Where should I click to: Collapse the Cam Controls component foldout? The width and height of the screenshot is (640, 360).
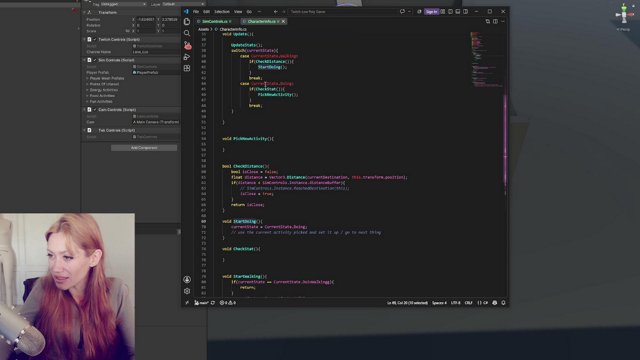coord(84,110)
